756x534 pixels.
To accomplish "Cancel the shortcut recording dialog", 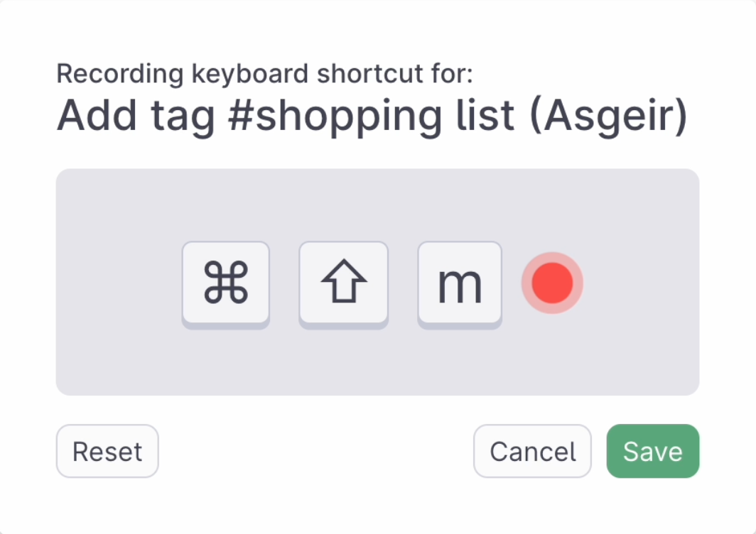I will click(x=532, y=451).
